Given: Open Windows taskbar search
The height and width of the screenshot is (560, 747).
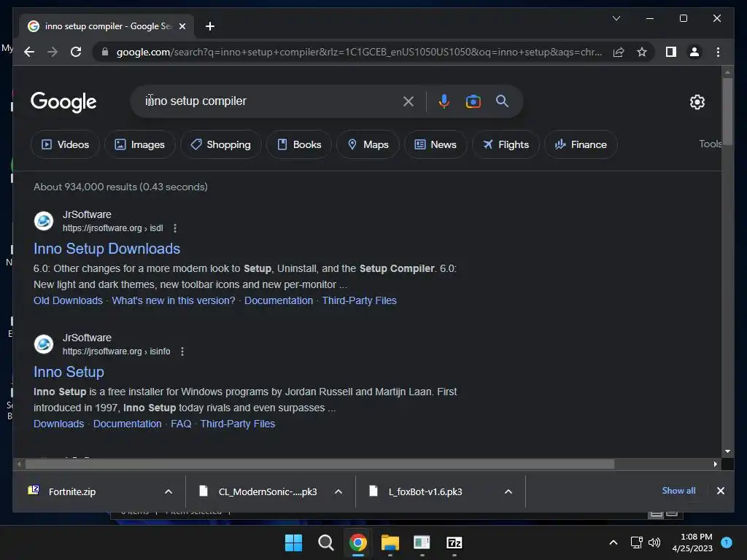Looking at the screenshot, I should pos(326,542).
